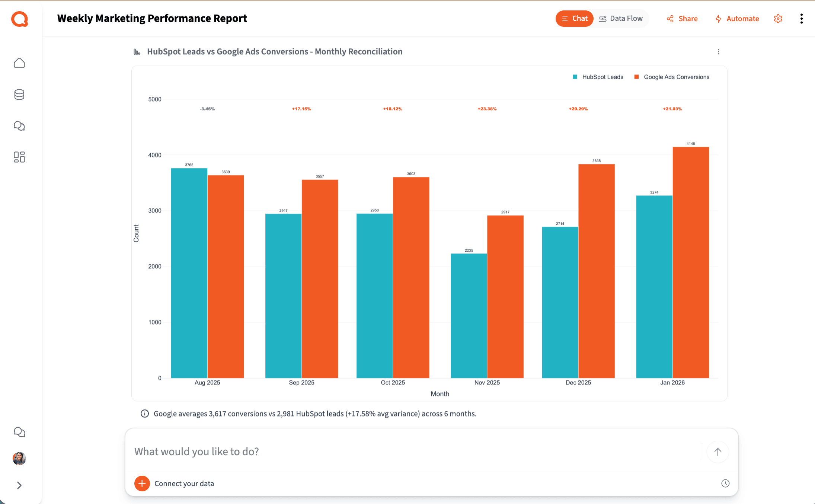Click the Share button
The height and width of the screenshot is (504, 815).
click(x=682, y=19)
